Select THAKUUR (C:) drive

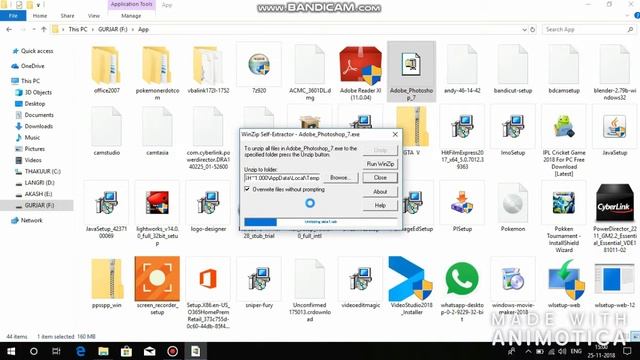(38, 171)
